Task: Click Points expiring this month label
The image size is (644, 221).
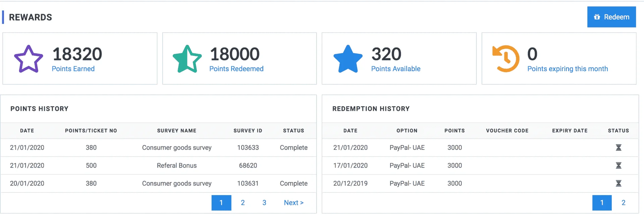Action: (x=568, y=69)
